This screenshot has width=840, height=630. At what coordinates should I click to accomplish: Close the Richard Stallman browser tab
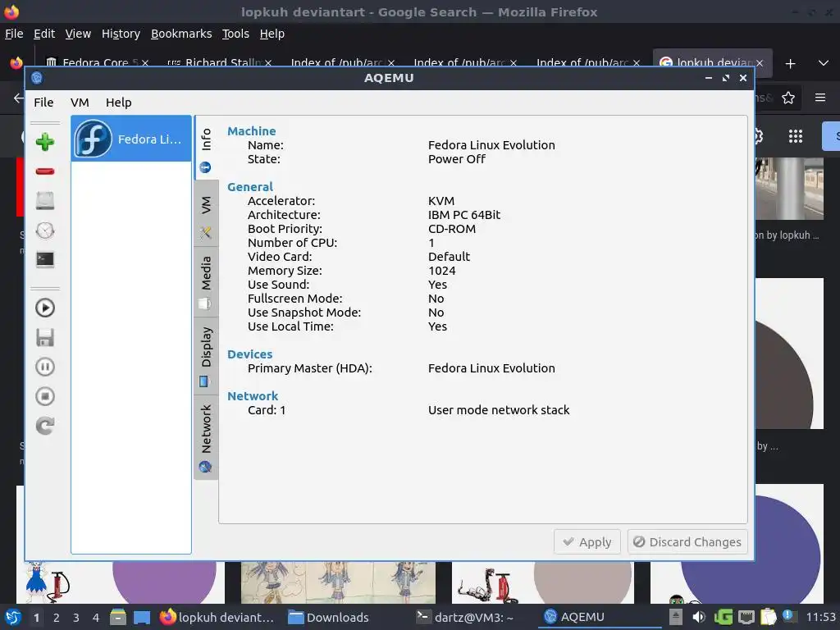click(x=268, y=62)
